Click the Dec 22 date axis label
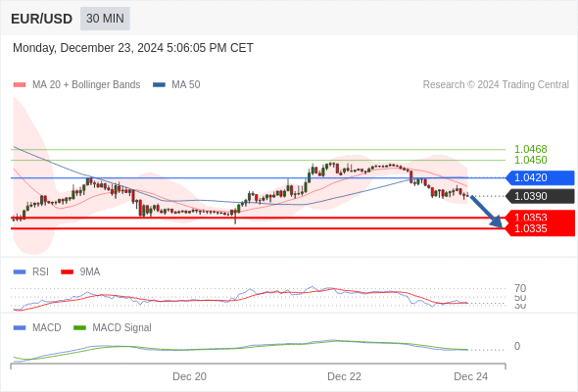This screenshot has height=392, width=578. coord(344,376)
